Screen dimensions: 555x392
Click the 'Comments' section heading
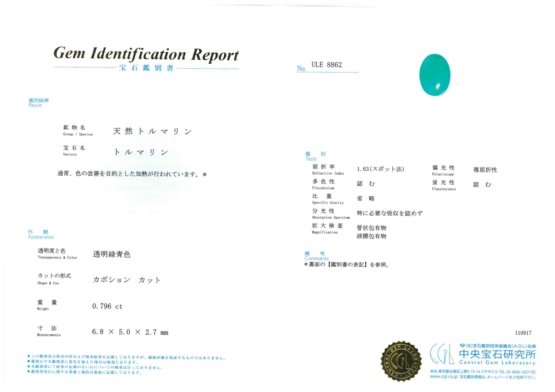coord(316,259)
